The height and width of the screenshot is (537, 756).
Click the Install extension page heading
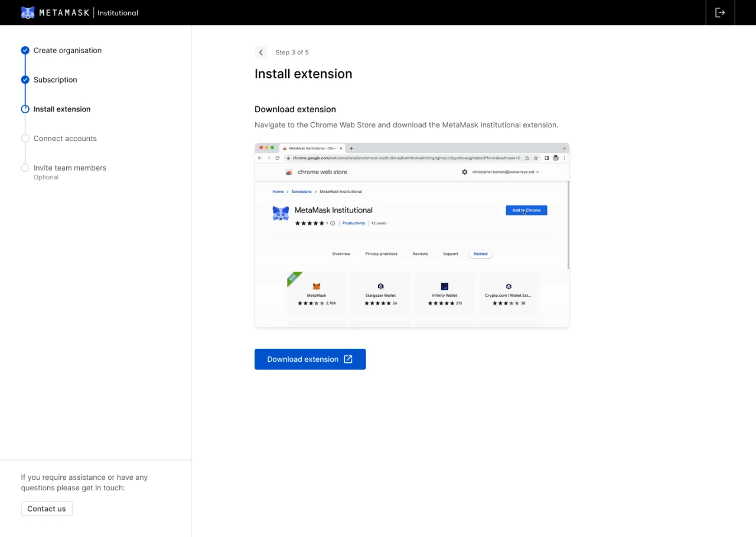[303, 74]
